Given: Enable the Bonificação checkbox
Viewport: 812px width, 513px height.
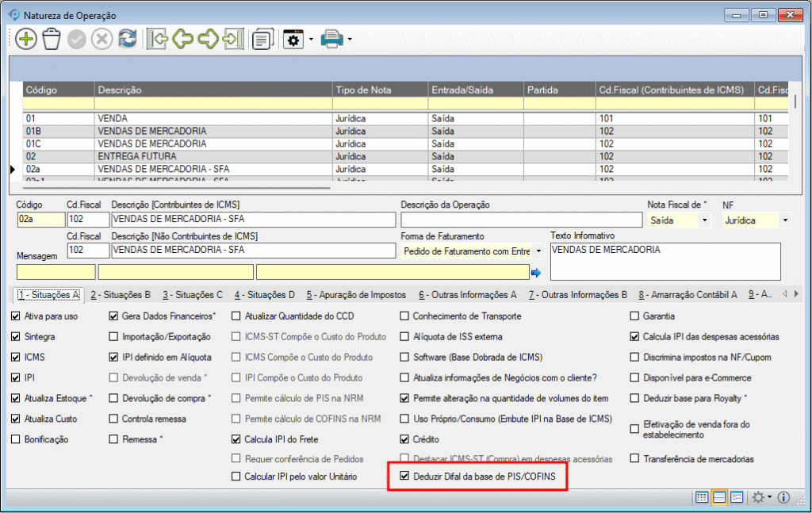Looking at the screenshot, I should pos(17,439).
